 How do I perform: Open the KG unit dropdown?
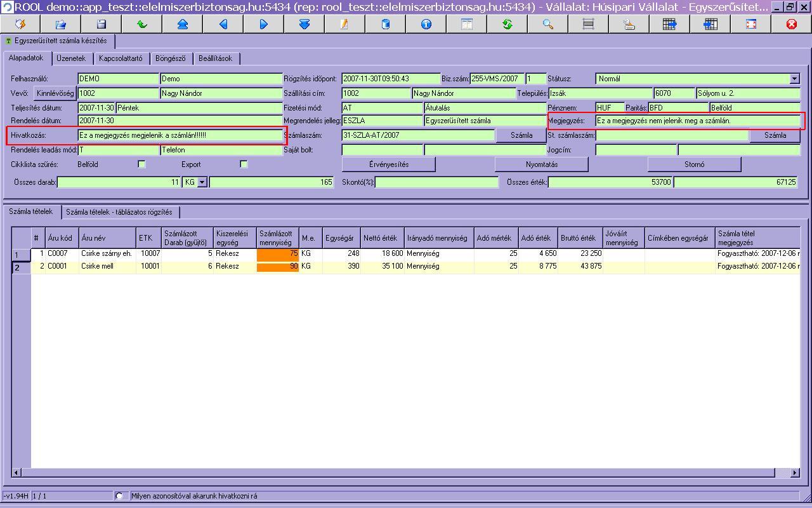click(202, 182)
